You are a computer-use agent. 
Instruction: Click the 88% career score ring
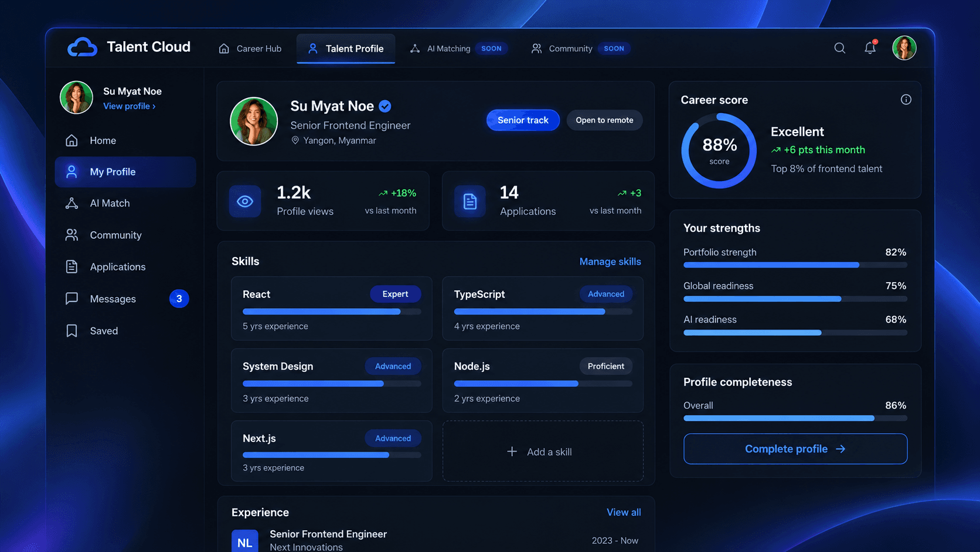719,151
